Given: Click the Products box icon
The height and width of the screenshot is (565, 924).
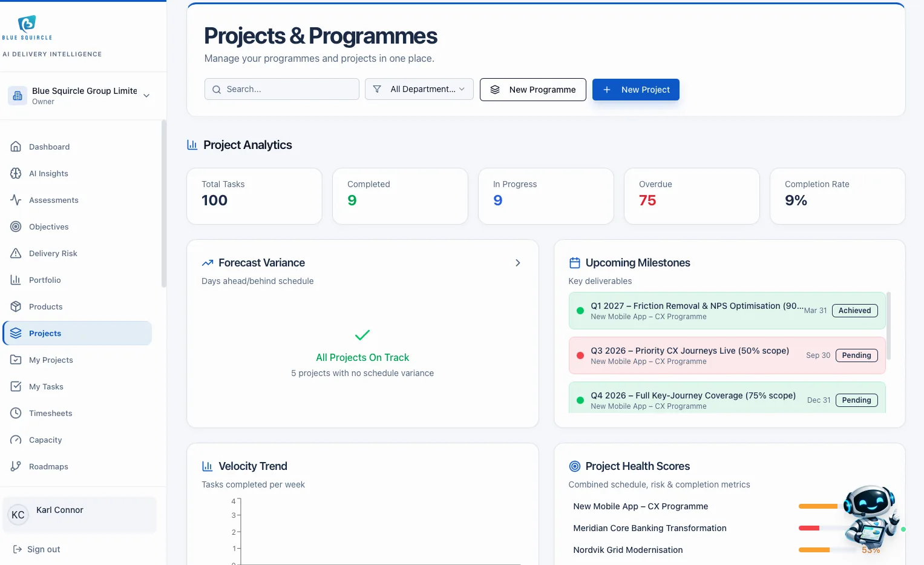Looking at the screenshot, I should [x=16, y=306].
